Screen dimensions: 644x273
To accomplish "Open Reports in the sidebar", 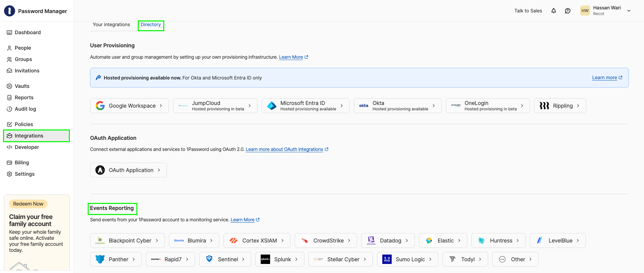I will click(x=37, y=98).
